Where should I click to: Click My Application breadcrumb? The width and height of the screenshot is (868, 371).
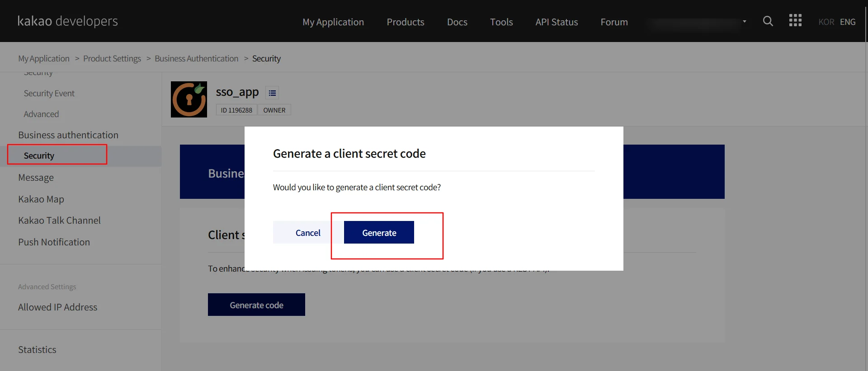(44, 59)
